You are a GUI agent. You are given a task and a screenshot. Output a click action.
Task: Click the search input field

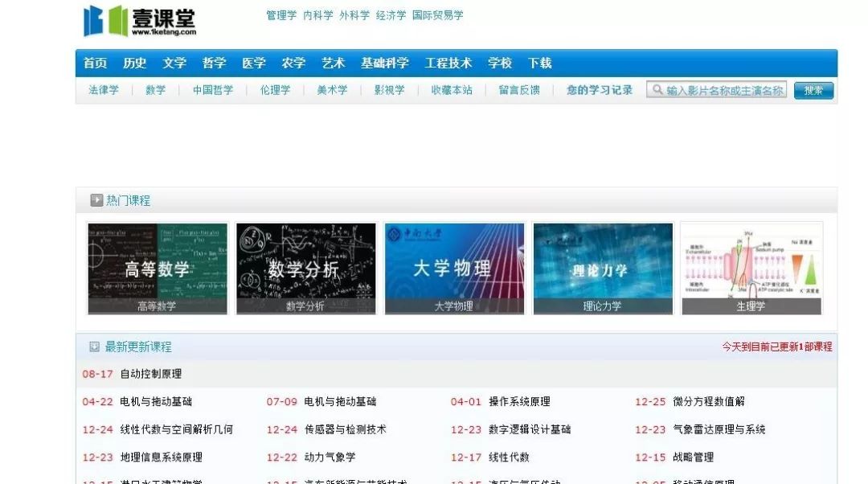(719, 90)
